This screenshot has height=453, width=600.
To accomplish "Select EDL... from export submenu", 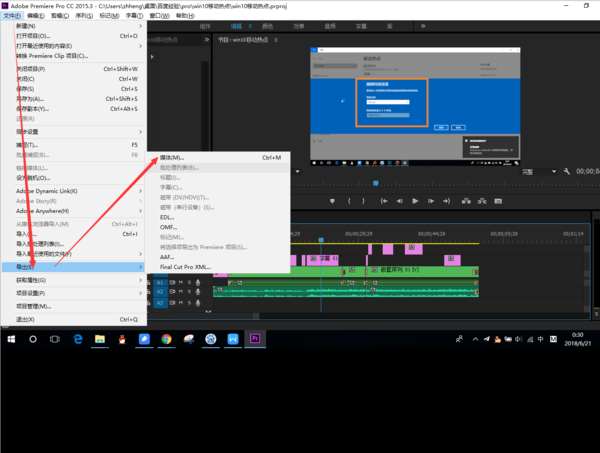I will (219, 217).
